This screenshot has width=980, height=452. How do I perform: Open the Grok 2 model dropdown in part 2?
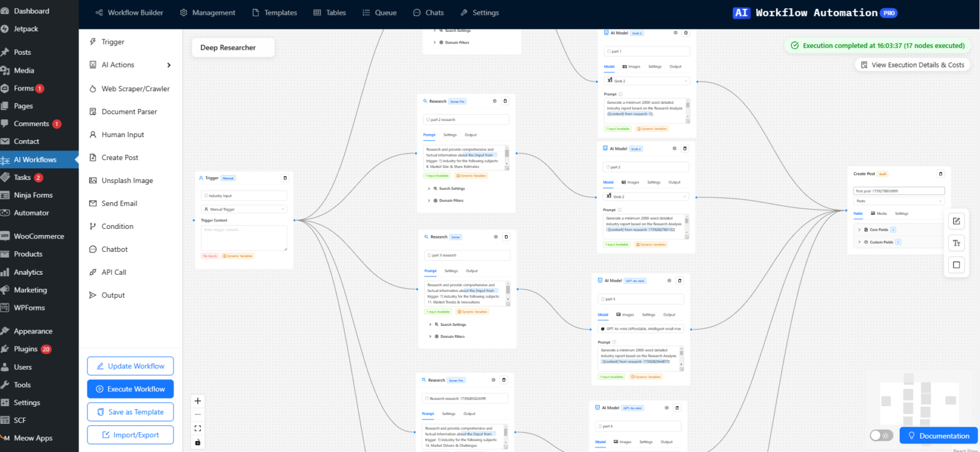click(646, 196)
